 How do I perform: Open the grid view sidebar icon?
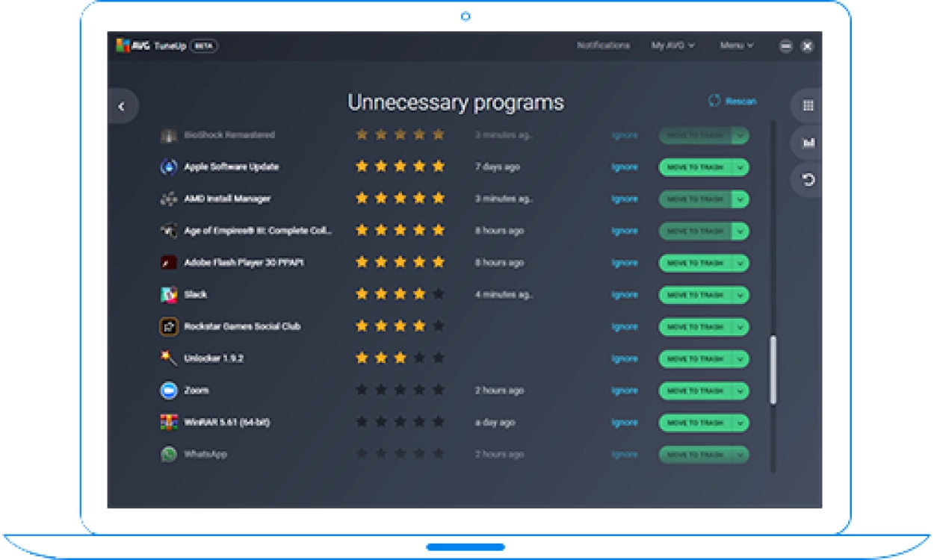point(808,106)
